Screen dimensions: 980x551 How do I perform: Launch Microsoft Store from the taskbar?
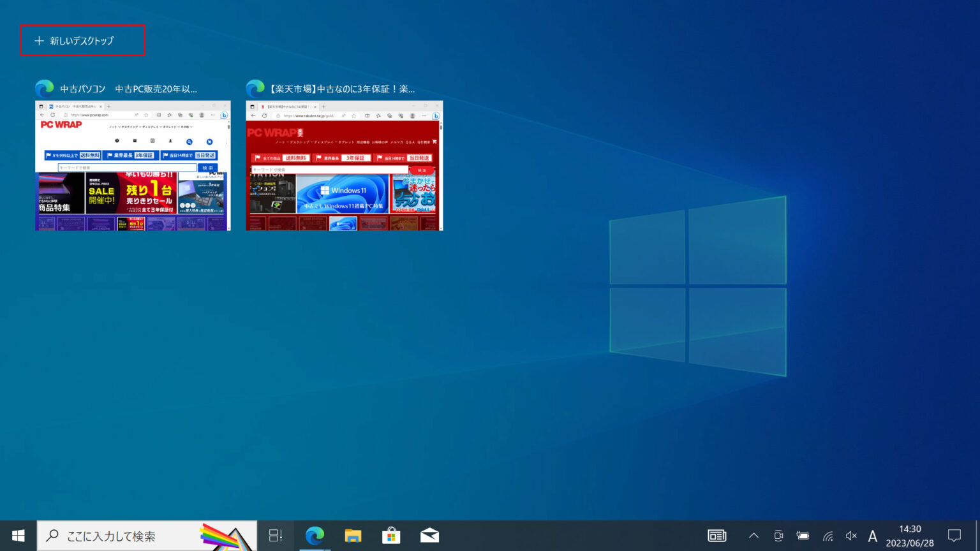pos(391,535)
